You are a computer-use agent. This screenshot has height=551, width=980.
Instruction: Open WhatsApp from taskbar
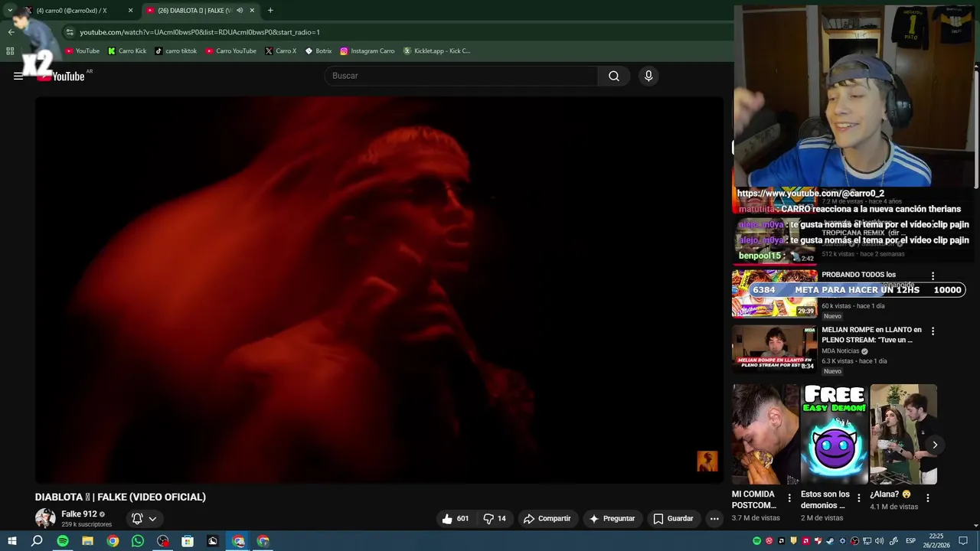point(138,541)
